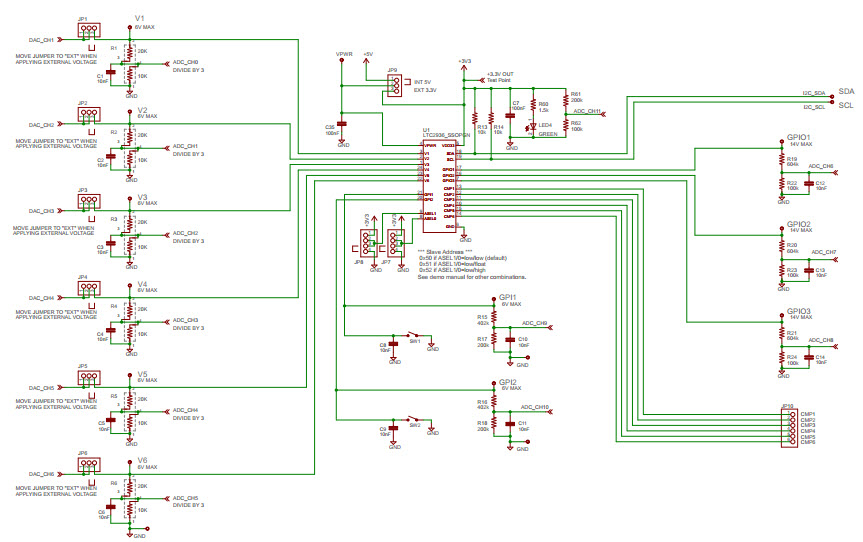Select the ADC_CH11 net label
Viewport: 863px width, 542px height.
[x=586, y=112]
